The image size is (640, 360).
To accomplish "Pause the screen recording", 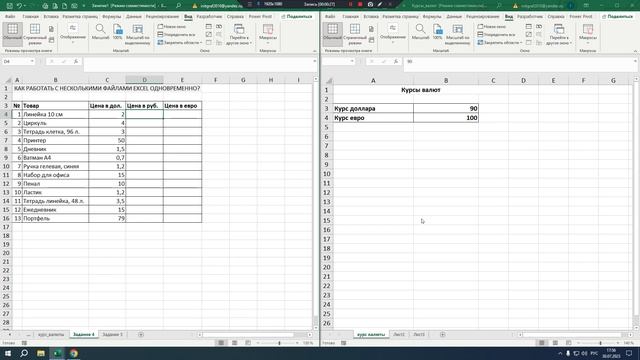I will tap(350, 4).
